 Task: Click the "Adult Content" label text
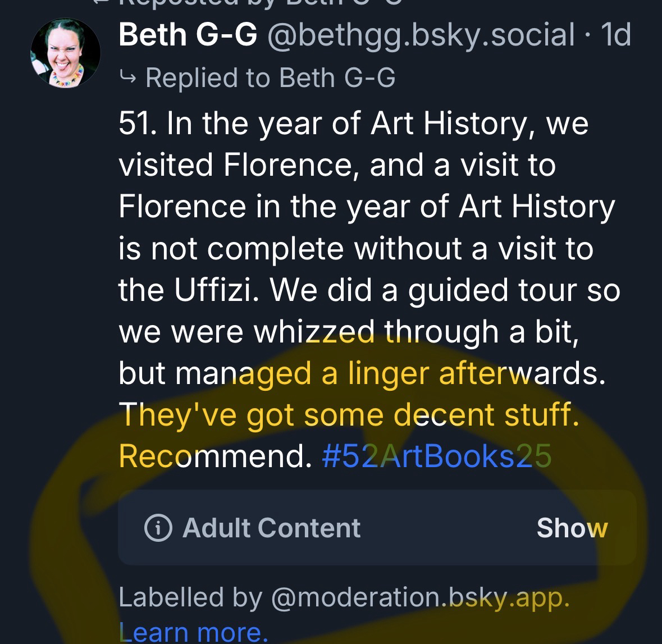271,528
